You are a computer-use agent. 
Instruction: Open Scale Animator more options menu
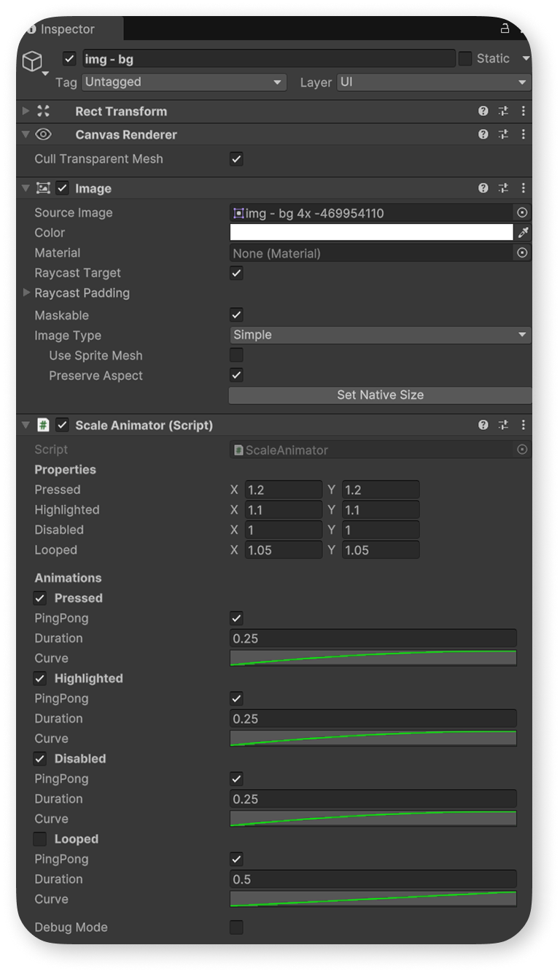pos(523,425)
